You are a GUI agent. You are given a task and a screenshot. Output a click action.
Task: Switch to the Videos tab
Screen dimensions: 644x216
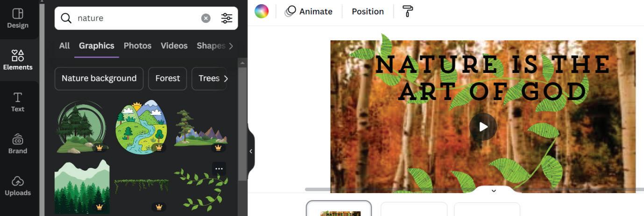pos(174,46)
